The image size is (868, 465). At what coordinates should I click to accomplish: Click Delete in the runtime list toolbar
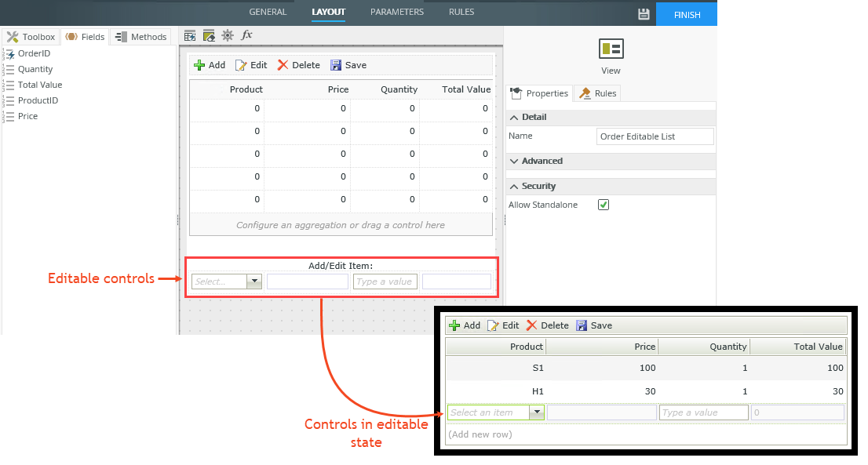point(548,325)
